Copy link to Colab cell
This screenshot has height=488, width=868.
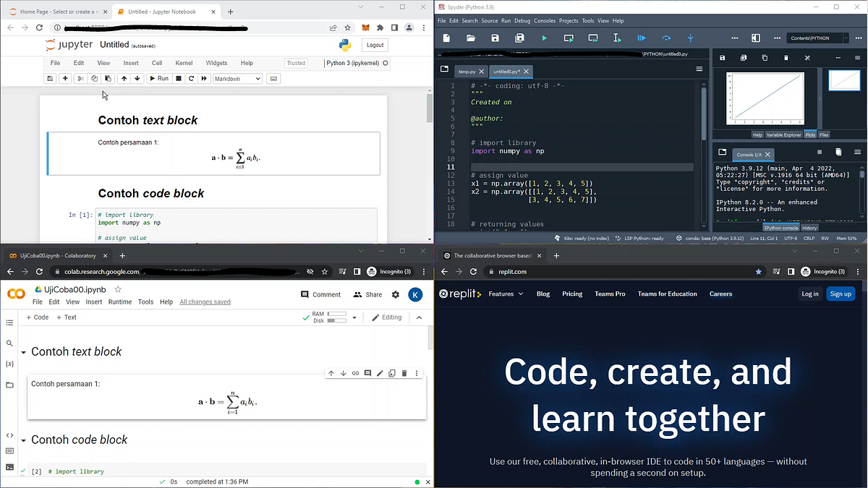click(355, 373)
